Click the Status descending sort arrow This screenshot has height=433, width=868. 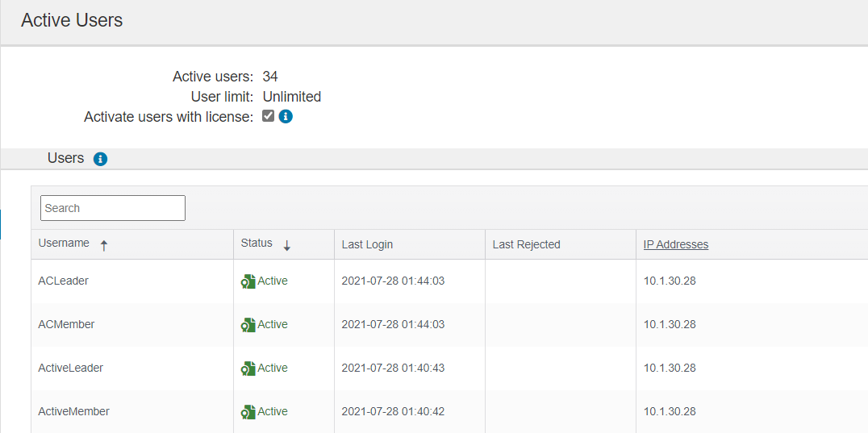pyautogui.click(x=286, y=246)
